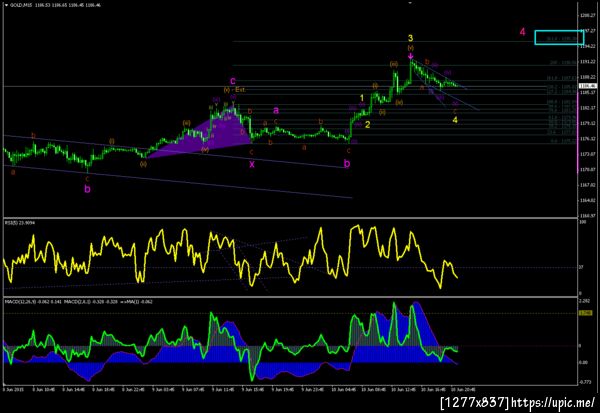
Task: Select the large magenta label c at the 9 Jun high
Action: click(x=233, y=81)
